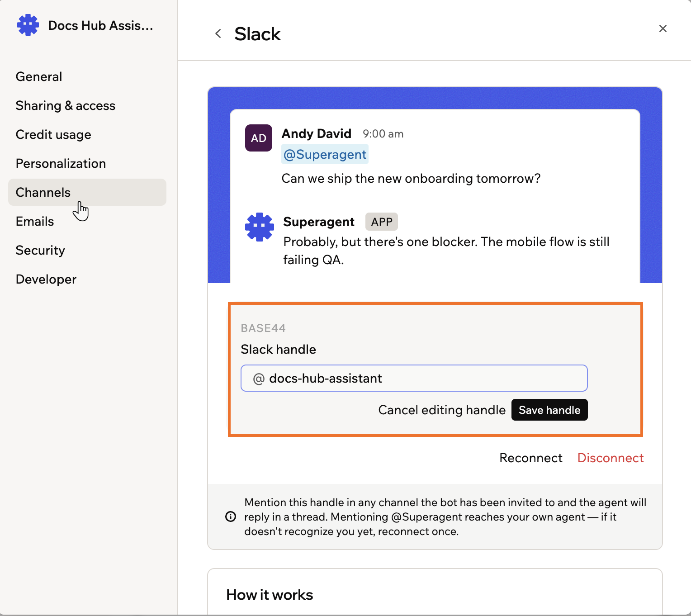Click Save handle button

549,410
